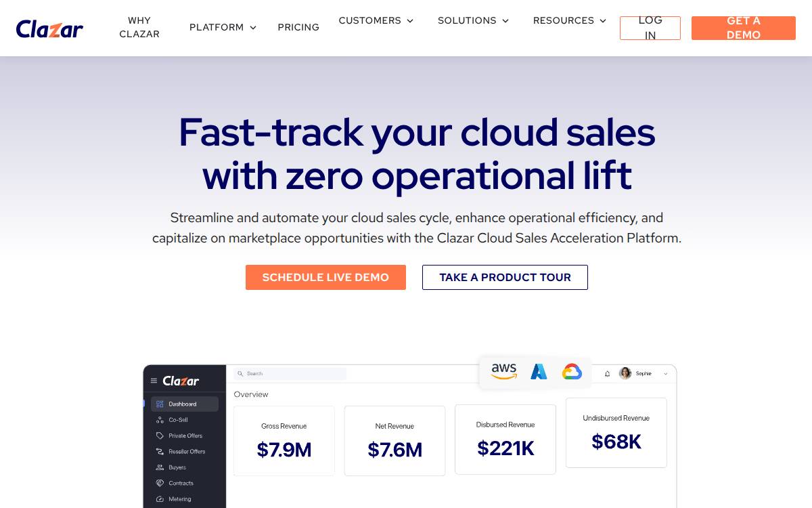The width and height of the screenshot is (812, 508).
Task: Open the hamburger menu in dashboard sidebar
Action: pos(154,381)
